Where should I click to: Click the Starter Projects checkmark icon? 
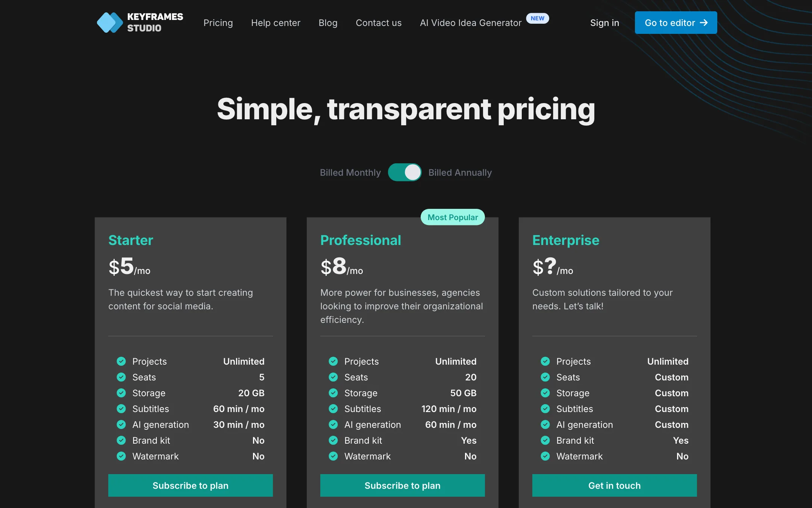(x=121, y=361)
